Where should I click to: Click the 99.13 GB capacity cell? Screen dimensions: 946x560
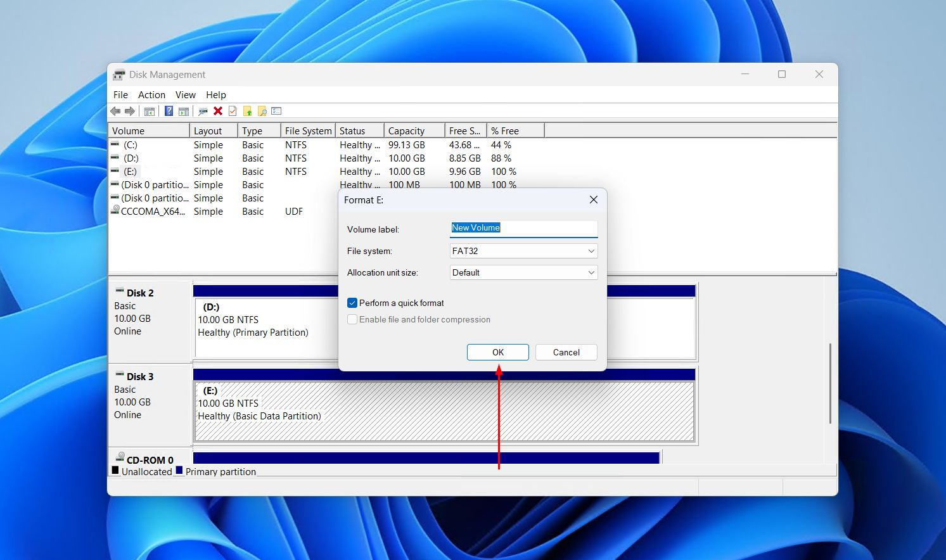tap(407, 145)
